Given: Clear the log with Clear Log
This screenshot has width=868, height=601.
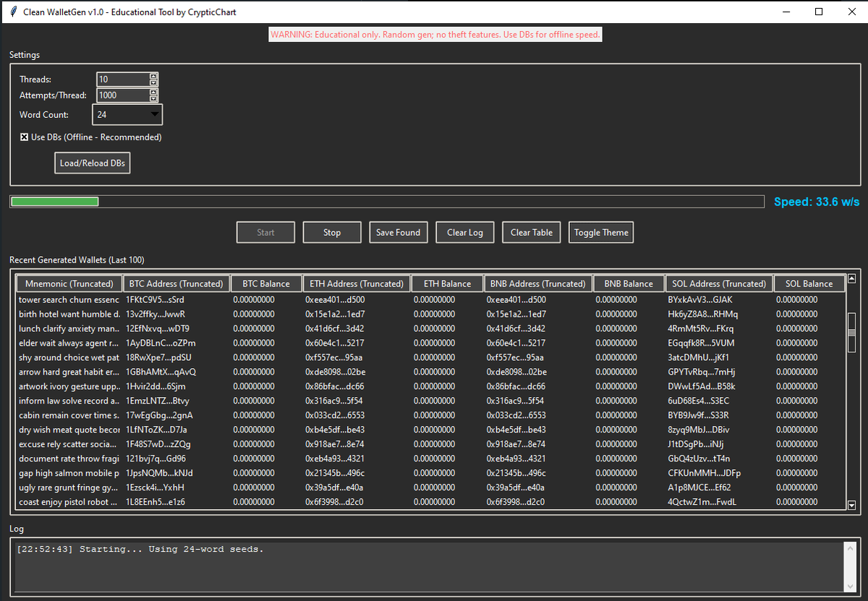Looking at the screenshot, I should [464, 232].
